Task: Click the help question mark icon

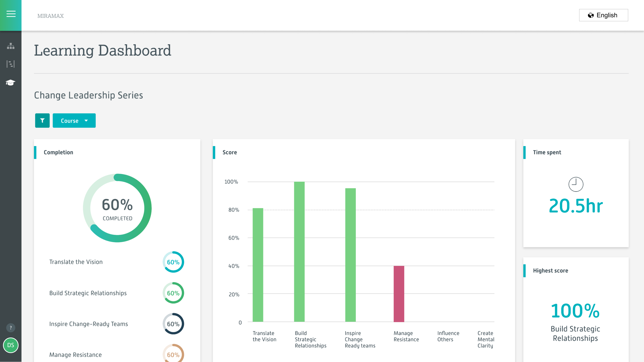Action: point(10,328)
